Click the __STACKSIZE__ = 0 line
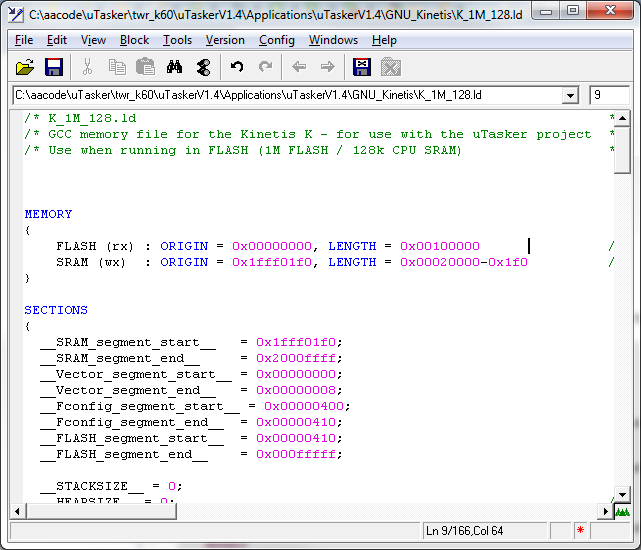 111,486
